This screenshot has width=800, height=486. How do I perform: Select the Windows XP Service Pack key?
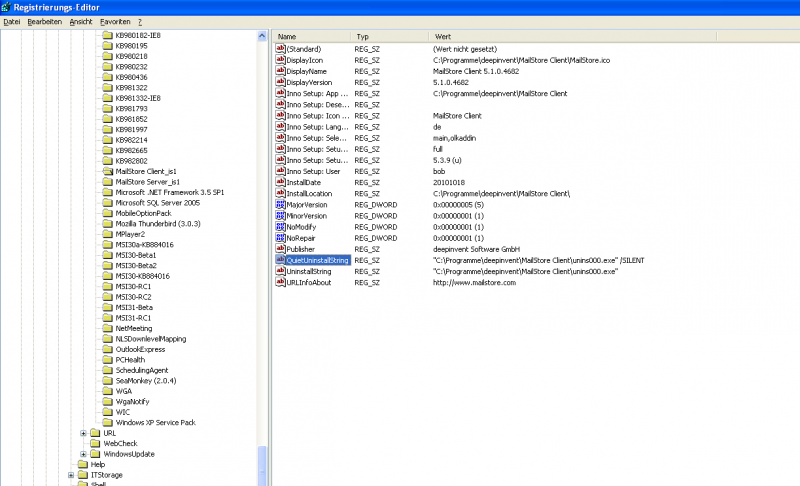click(x=155, y=422)
